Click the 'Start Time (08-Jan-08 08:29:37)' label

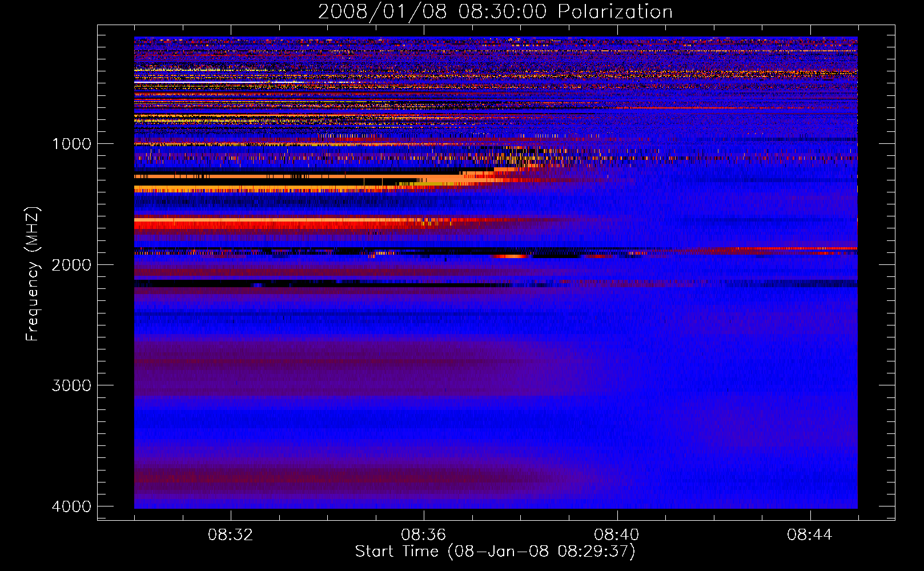click(x=495, y=552)
